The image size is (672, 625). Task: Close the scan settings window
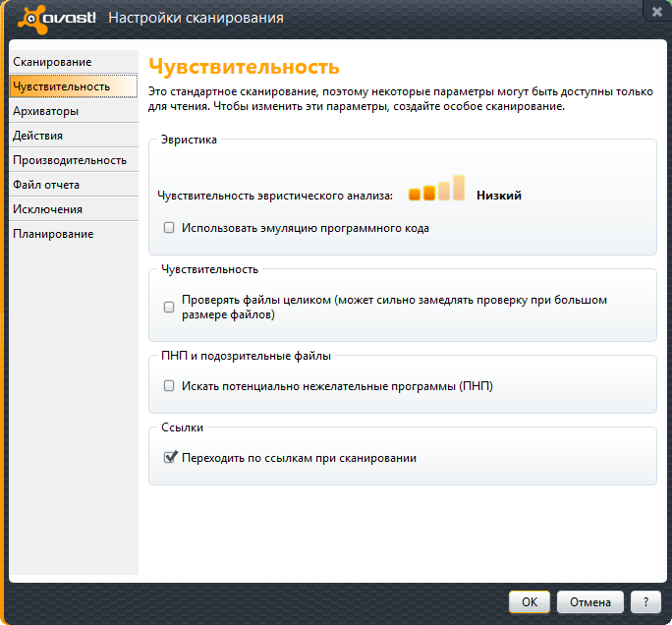click(655, 11)
